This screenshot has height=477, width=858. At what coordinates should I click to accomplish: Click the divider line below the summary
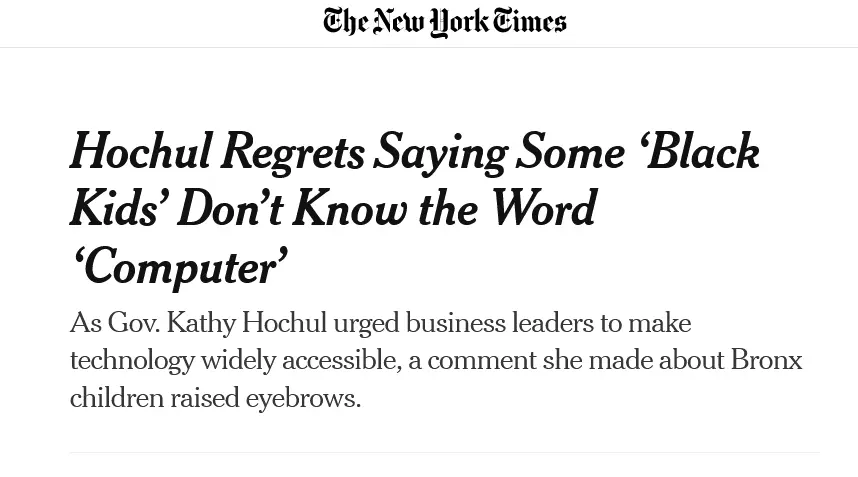(x=444, y=452)
